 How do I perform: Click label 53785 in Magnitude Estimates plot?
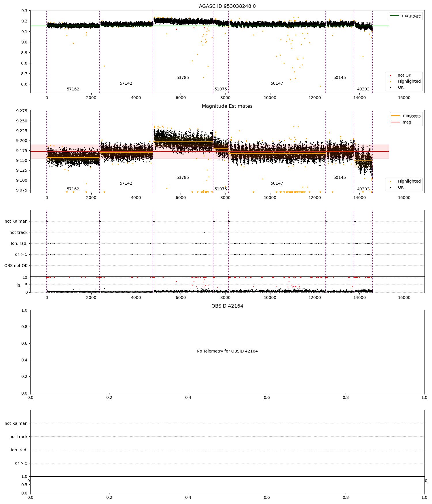(183, 178)
